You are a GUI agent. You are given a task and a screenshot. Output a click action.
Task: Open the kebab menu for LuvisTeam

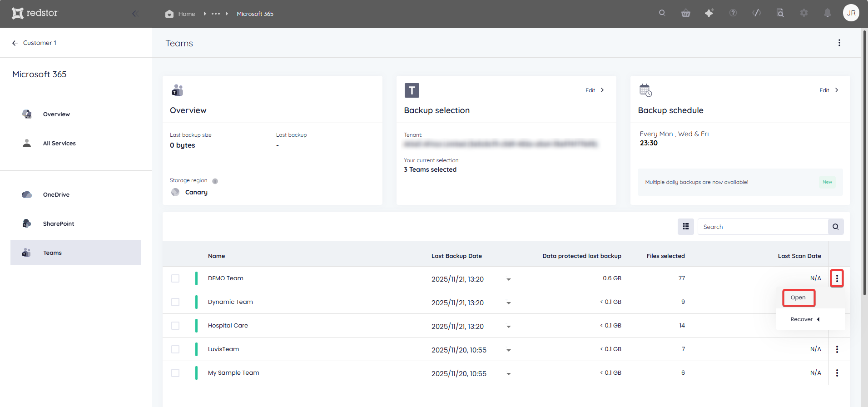[x=837, y=349]
